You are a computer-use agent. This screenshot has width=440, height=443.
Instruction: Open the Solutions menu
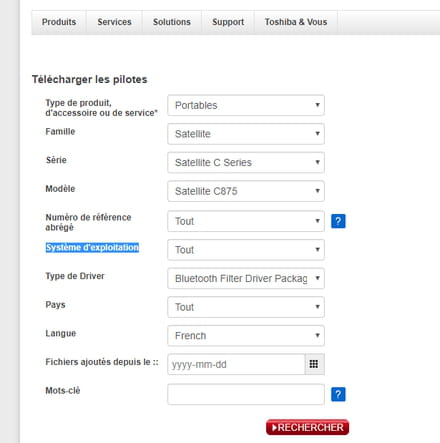172,22
